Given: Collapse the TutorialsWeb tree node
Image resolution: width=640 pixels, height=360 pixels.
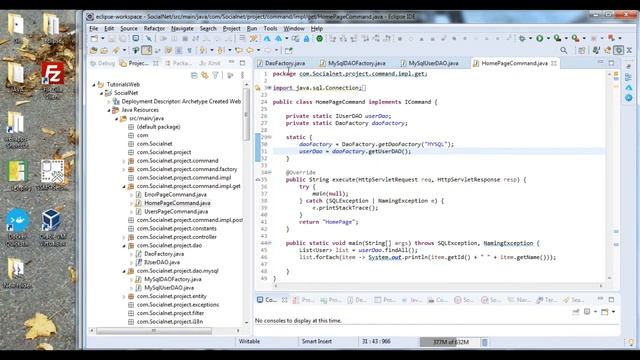Looking at the screenshot, I should (93, 84).
